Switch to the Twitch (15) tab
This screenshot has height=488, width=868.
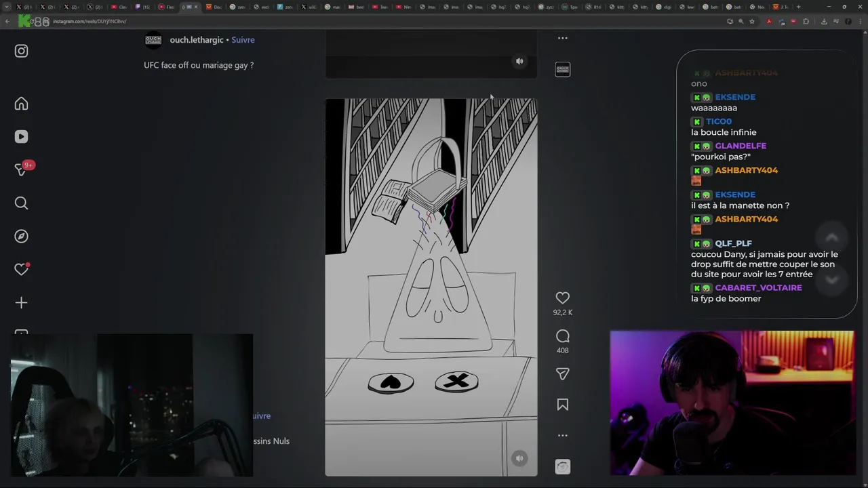142,7
